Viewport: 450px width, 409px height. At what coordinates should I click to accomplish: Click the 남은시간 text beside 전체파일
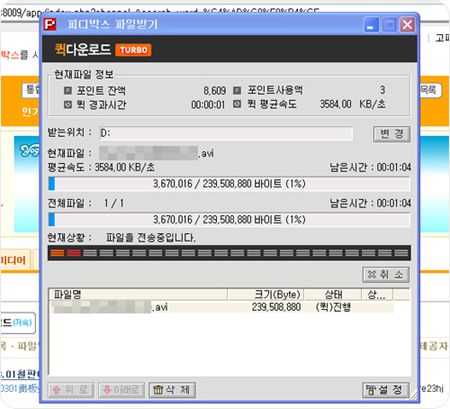(x=370, y=203)
